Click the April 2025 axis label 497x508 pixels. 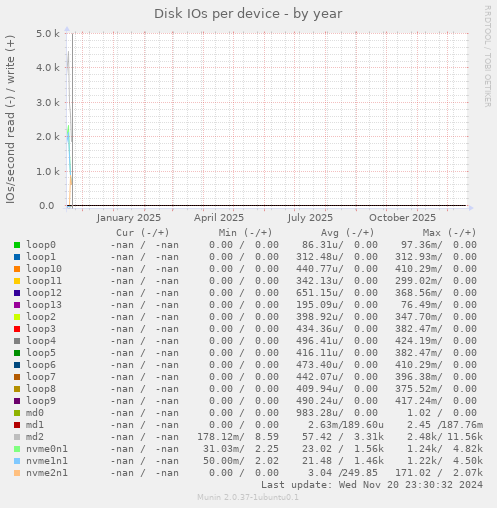pos(219,218)
